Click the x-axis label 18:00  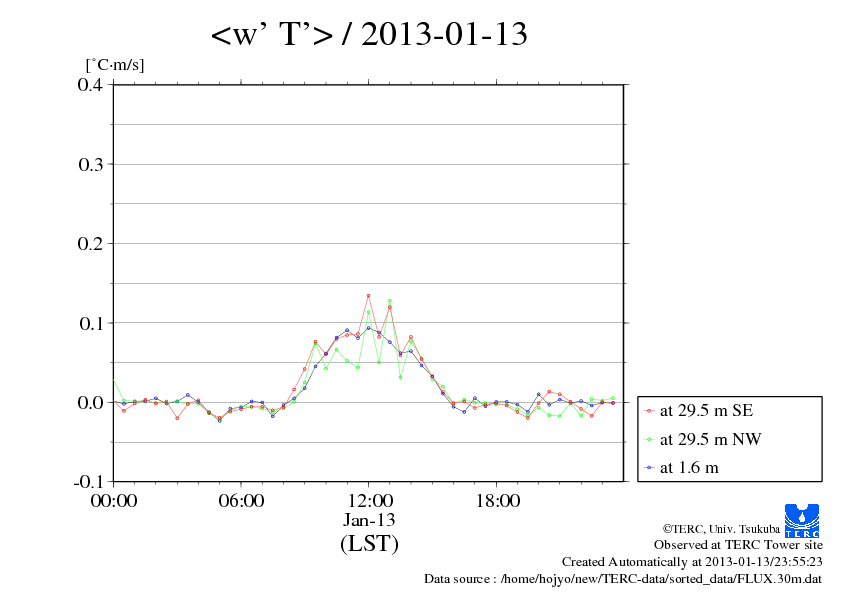tap(497, 501)
